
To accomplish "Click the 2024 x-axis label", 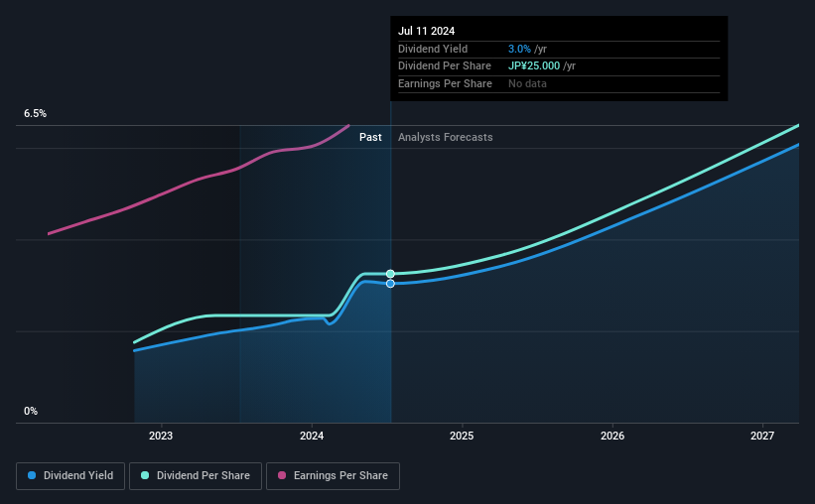I will (x=312, y=436).
